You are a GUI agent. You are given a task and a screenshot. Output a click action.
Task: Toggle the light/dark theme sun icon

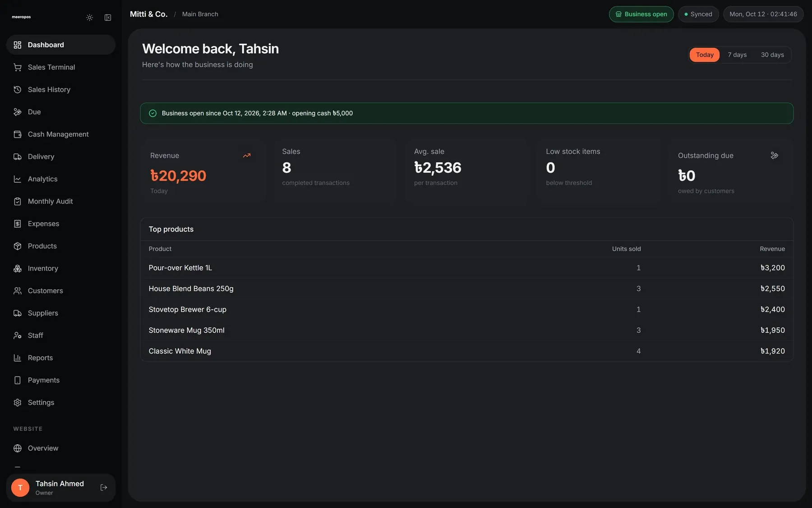click(x=89, y=18)
